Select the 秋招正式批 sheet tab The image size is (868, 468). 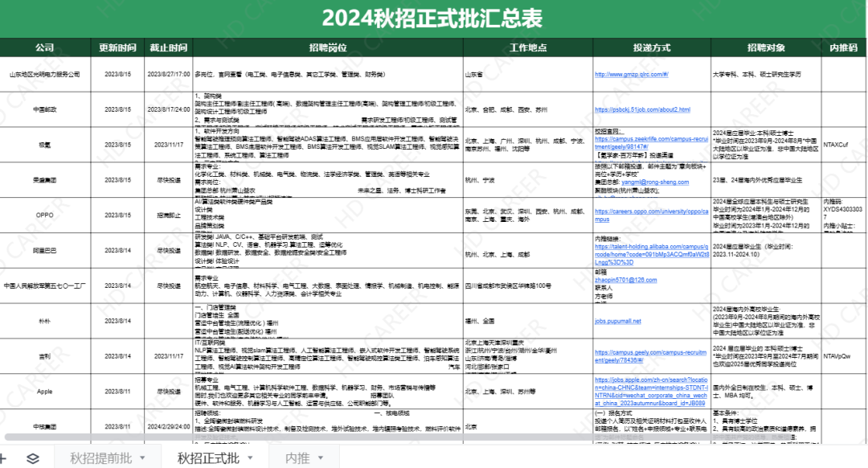(x=208, y=458)
